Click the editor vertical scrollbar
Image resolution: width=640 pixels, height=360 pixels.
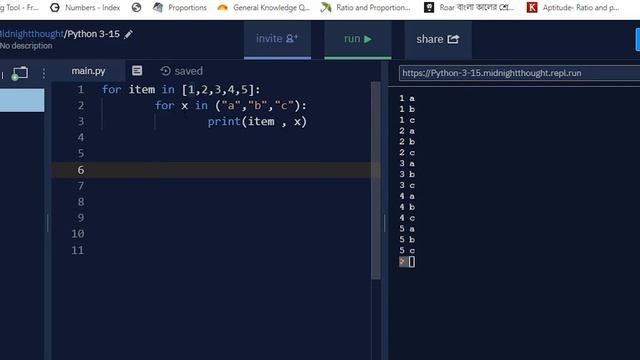pyautogui.click(x=376, y=180)
